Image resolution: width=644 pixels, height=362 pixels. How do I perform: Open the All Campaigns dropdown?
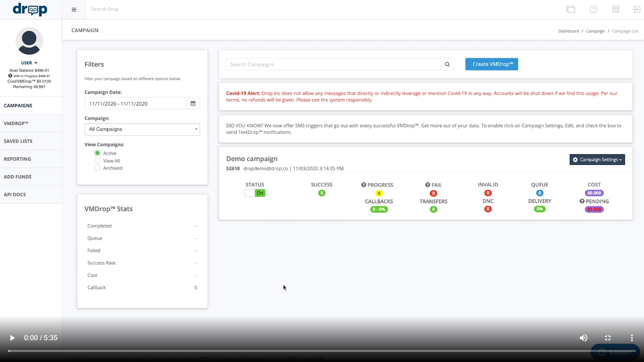pos(142,129)
